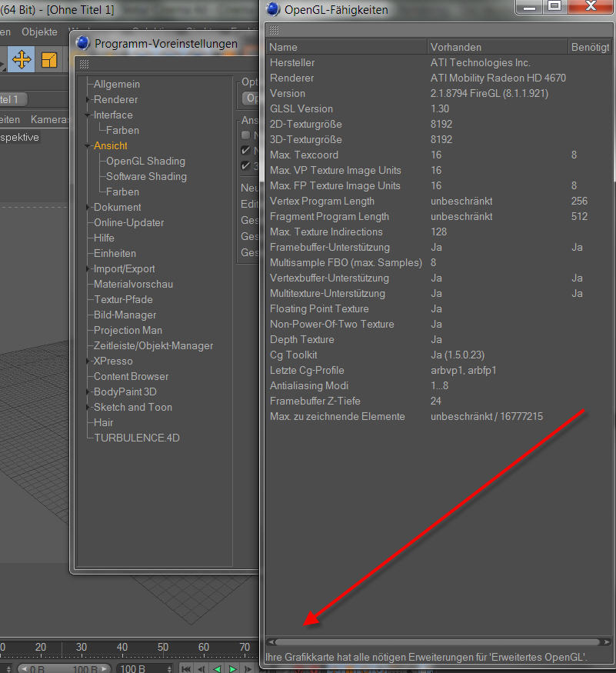Click frame 60 on the timeline ruler
Viewport: 616px width, 673px height.
[x=204, y=648]
